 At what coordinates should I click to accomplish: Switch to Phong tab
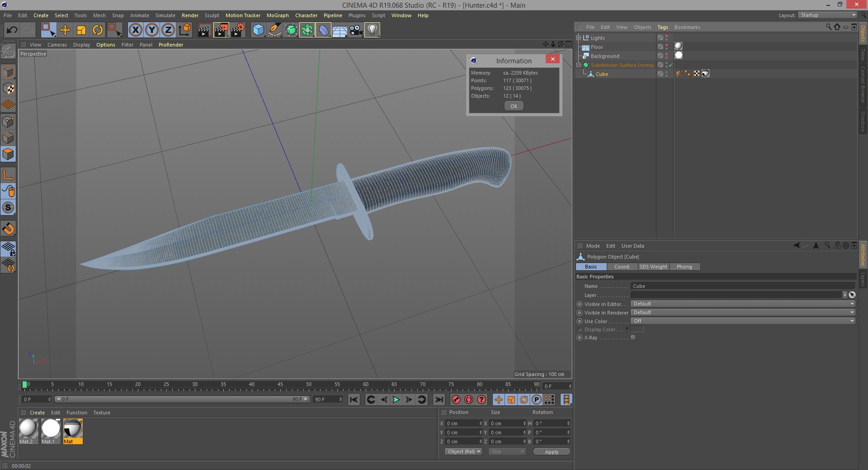click(684, 267)
